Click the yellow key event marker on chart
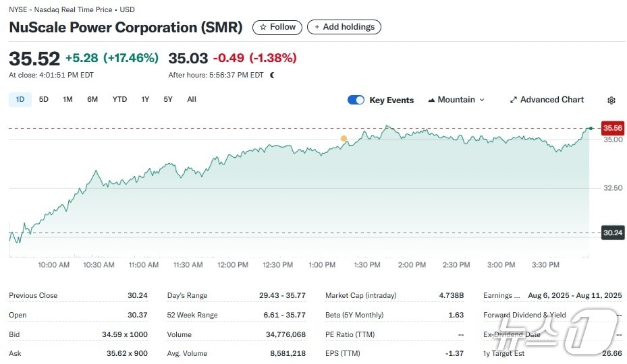 click(344, 139)
